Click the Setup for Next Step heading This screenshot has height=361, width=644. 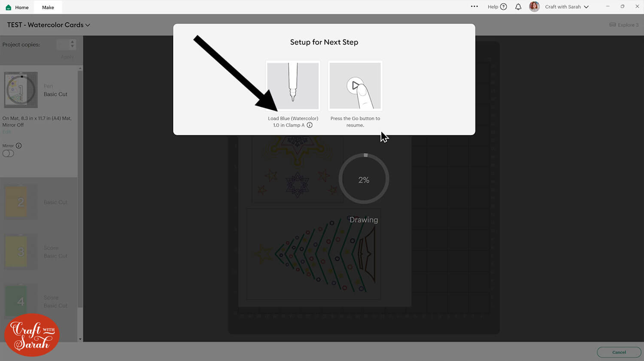[324, 42]
